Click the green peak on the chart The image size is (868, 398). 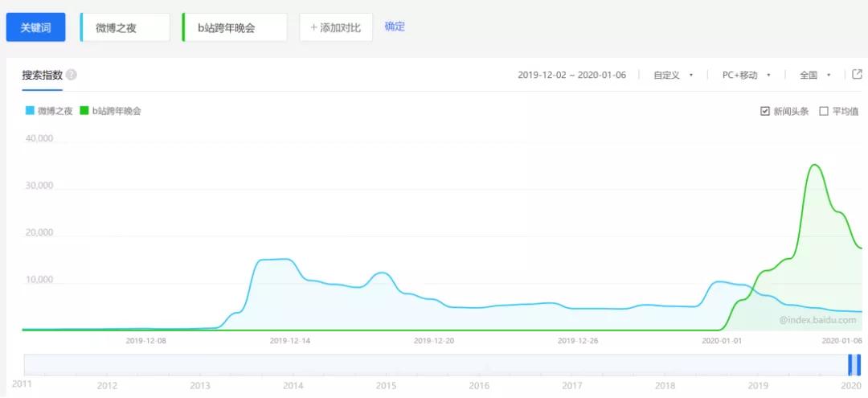pyautogui.click(x=814, y=165)
